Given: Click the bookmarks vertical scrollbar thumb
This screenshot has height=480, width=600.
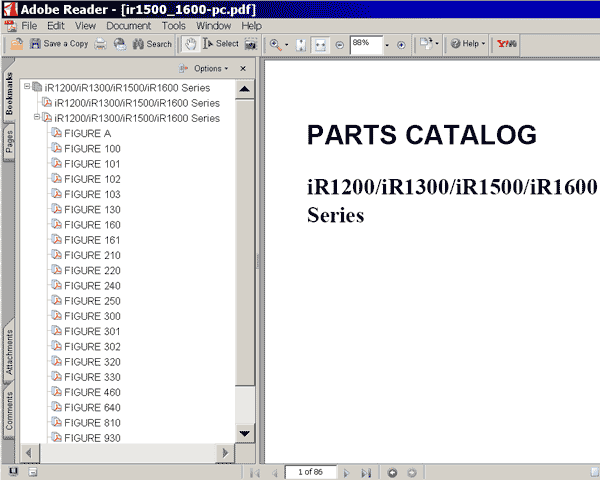Looking at the screenshot, I should coord(245,242).
